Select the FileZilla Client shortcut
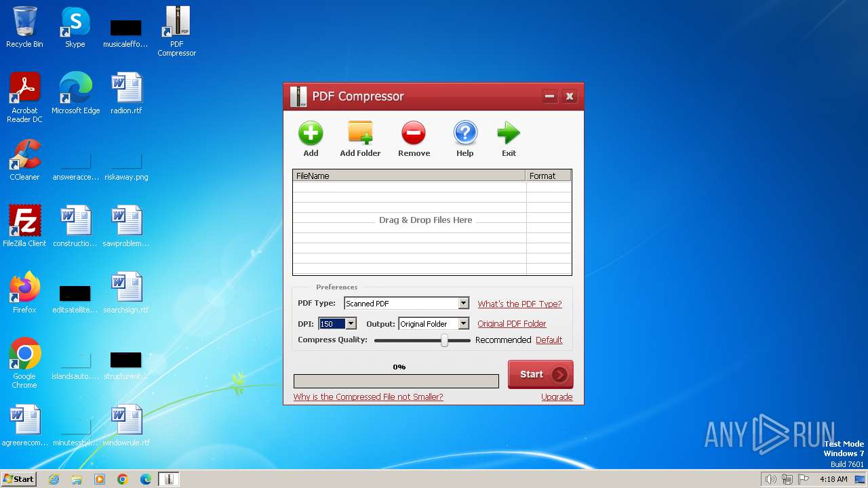The width and height of the screenshot is (868, 488). coord(24,226)
